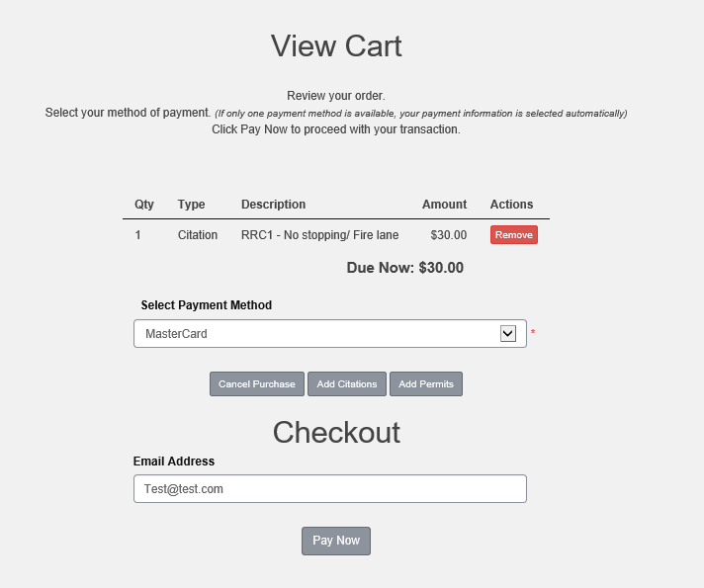Click the Actions column header
Image resolution: width=704 pixels, height=588 pixels.
[x=511, y=205]
